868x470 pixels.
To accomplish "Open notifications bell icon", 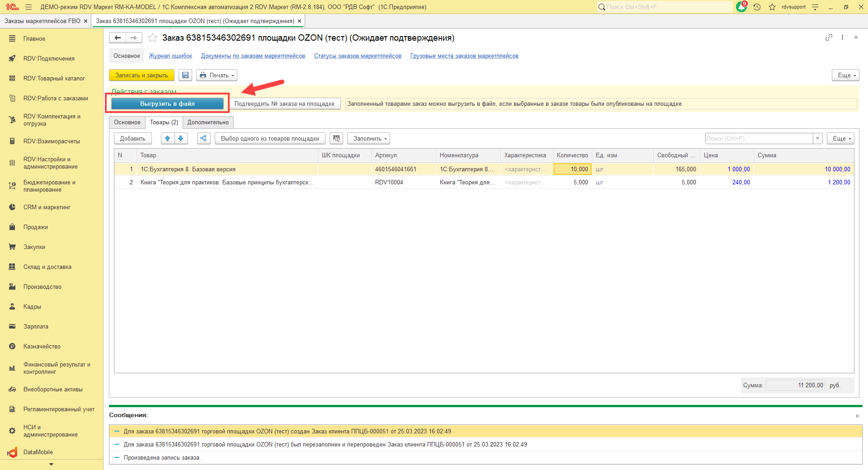I will pos(741,7).
